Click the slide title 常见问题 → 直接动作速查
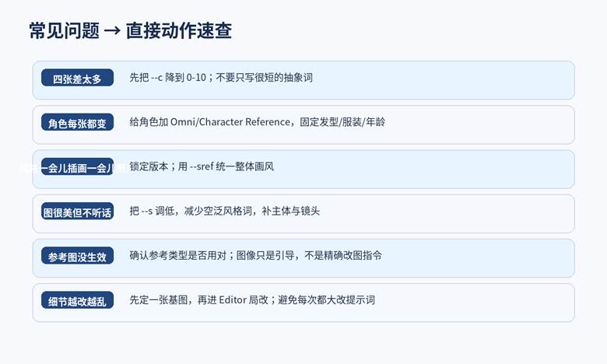Screen dimensions: 607x364 tap(130, 31)
